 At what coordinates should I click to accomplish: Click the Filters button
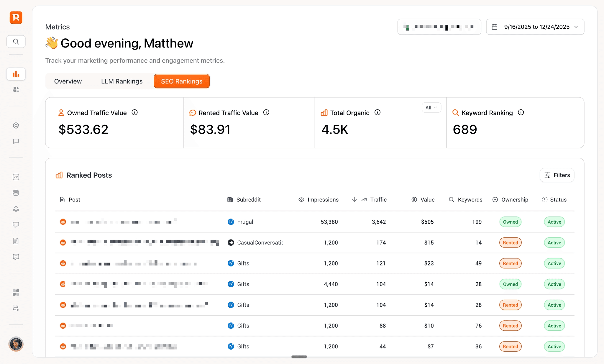coord(557,175)
